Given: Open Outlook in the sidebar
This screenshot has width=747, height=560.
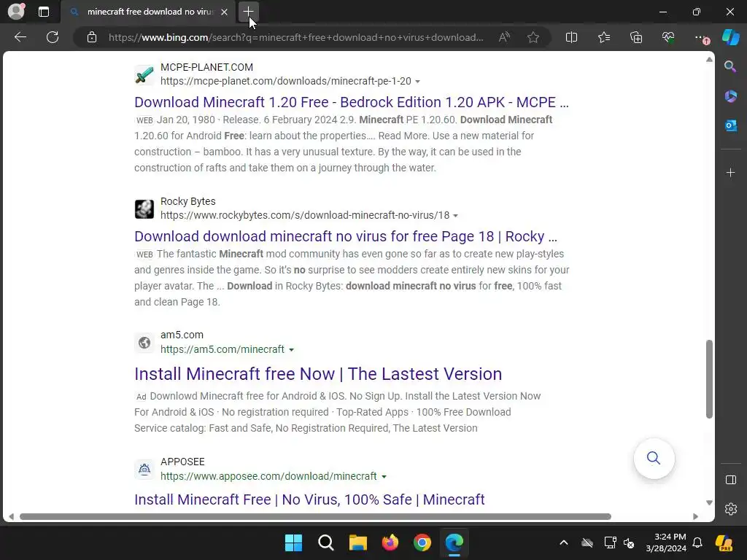Looking at the screenshot, I should click(x=730, y=125).
